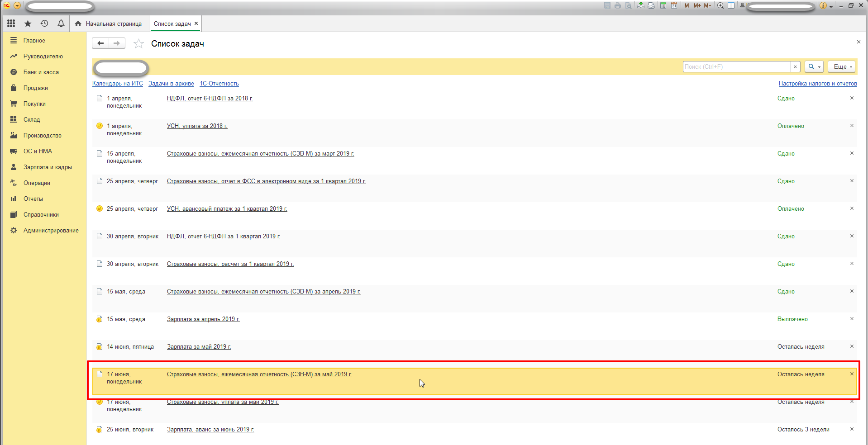
Task: Open the history clock icon
Action: pos(44,24)
